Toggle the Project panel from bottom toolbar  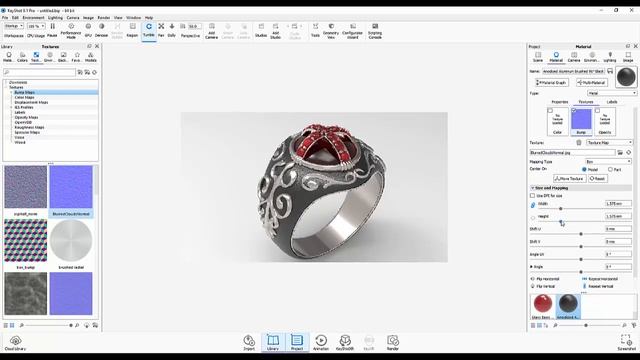[297, 343]
